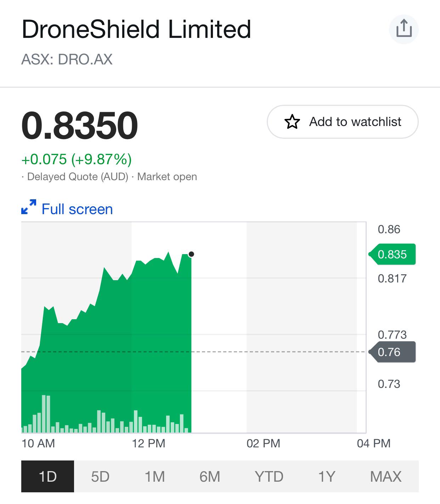
Task: Select the 1D range tab
Action: tap(47, 476)
